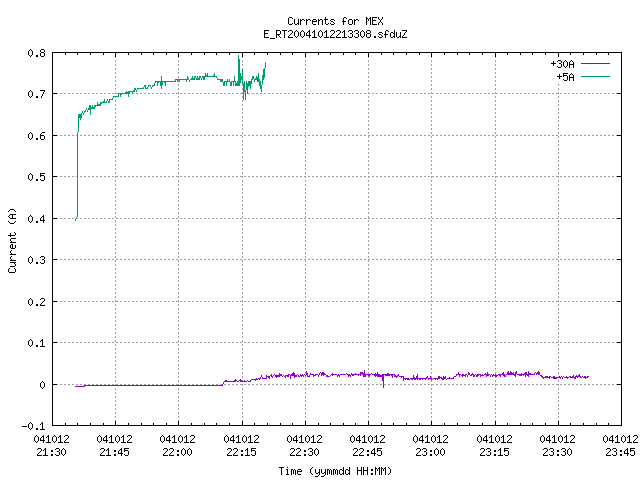
Task: Click the -0.1 y-axis tick value
Action: click(33, 426)
